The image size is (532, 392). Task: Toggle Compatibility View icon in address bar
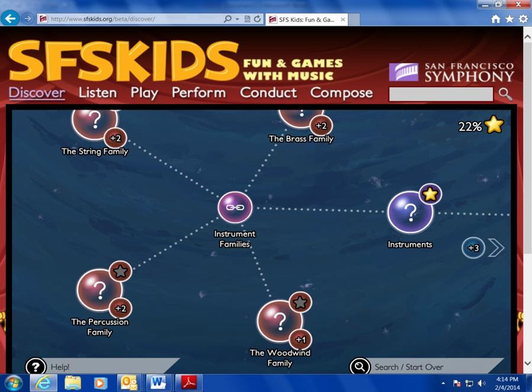coord(247,19)
